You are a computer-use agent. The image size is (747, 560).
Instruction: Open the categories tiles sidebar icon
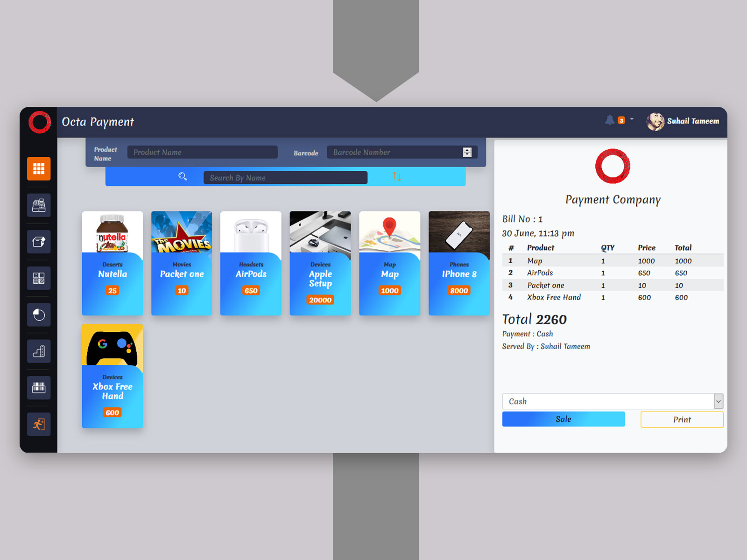[x=39, y=279]
